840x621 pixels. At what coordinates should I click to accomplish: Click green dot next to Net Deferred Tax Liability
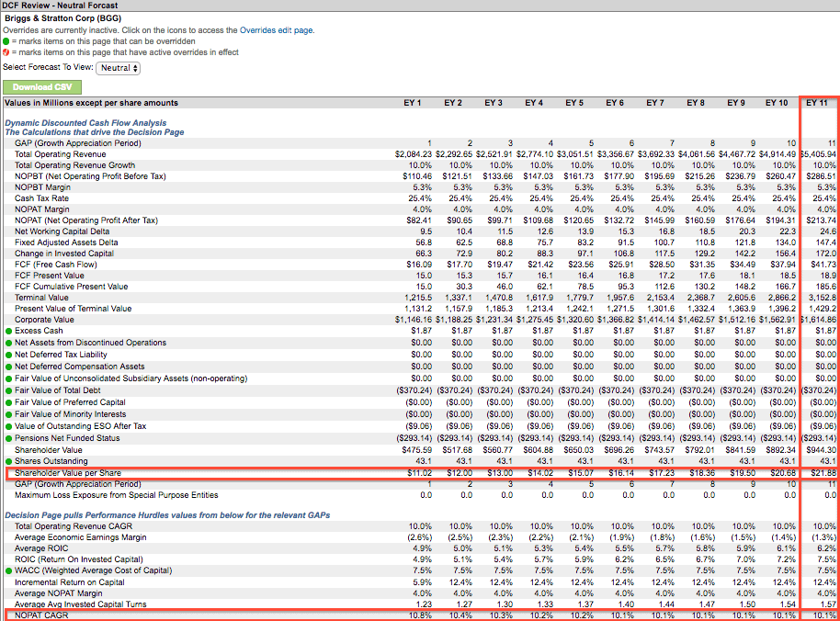pos(8,355)
